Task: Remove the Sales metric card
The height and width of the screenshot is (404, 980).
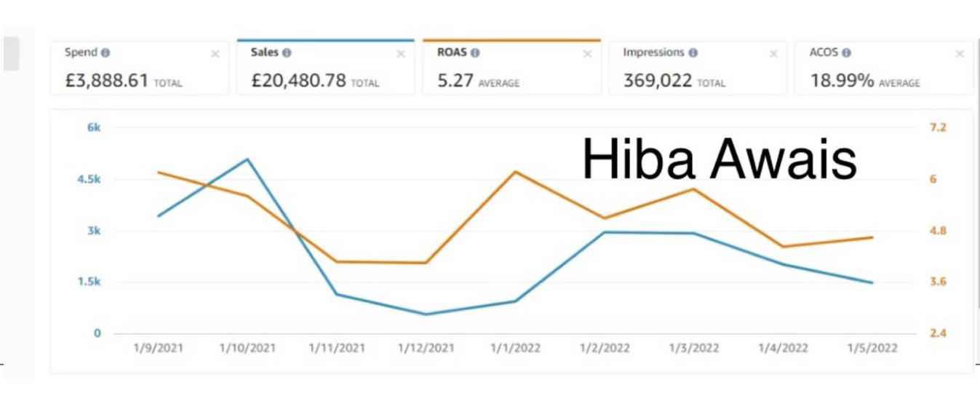Action: click(401, 54)
